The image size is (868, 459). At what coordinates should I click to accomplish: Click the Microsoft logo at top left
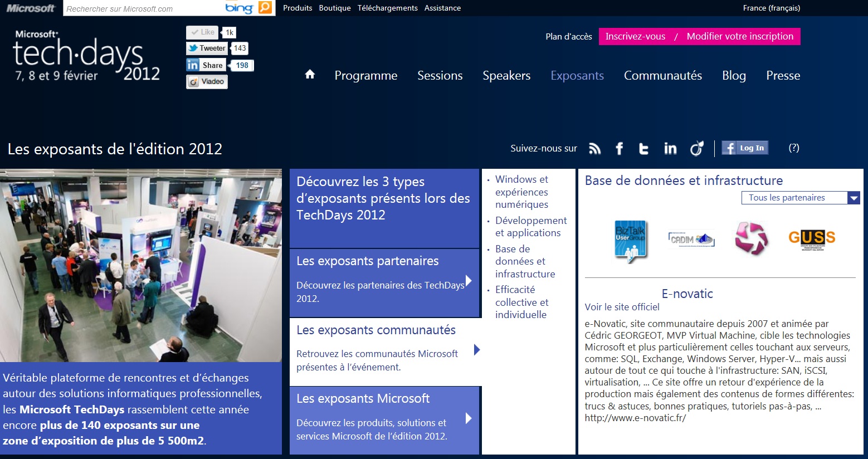31,8
